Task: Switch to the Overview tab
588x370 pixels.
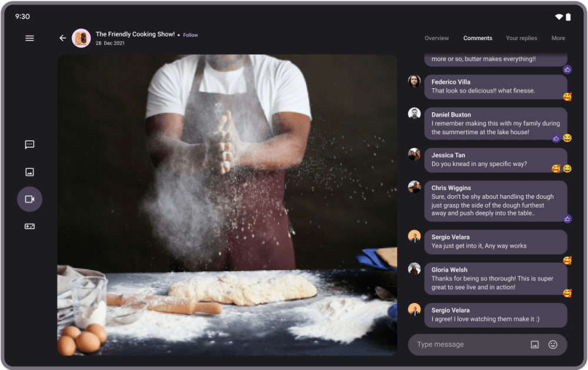Action: [x=437, y=38]
